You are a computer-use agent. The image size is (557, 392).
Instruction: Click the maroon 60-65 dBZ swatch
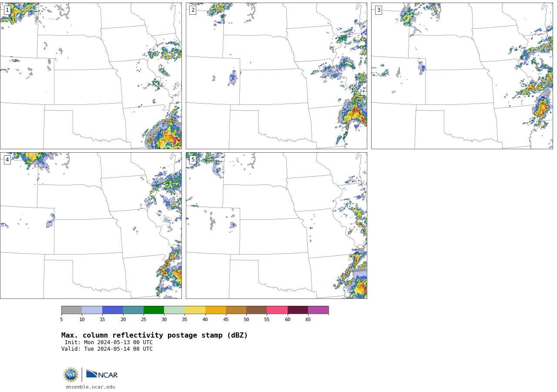pyautogui.click(x=298, y=310)
